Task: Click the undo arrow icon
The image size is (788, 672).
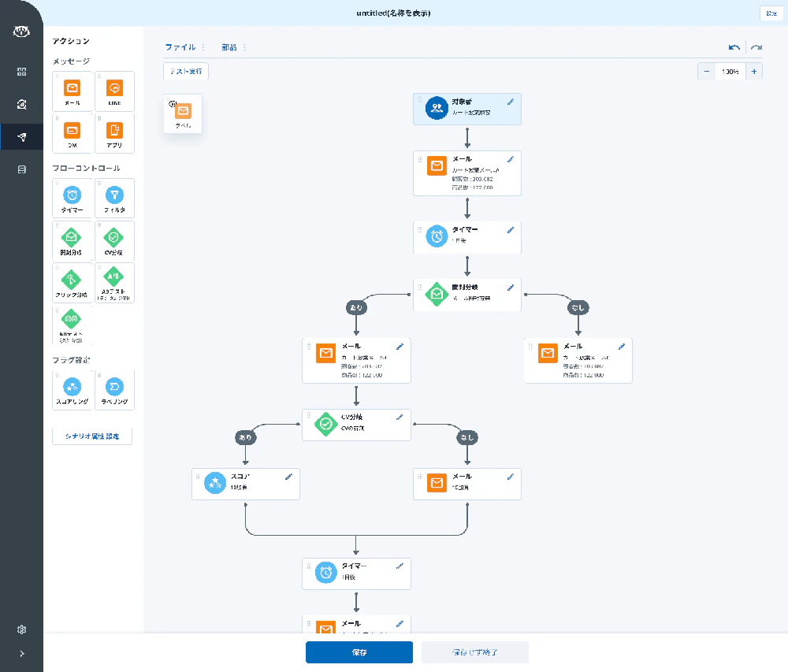Action: [x=734, y=48]
